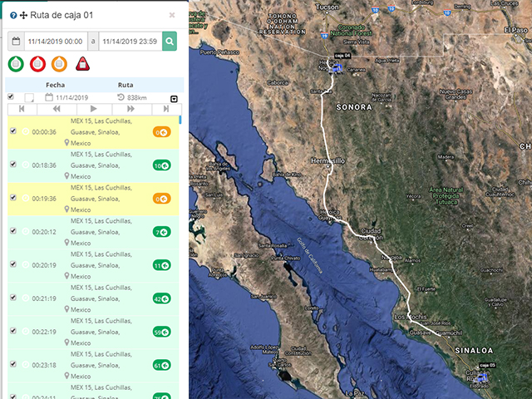Toggle the 11/14/2019 date row checkbox
Image resolution: width=532 pixels, height=399 pixels.
(x=10, y=97)
